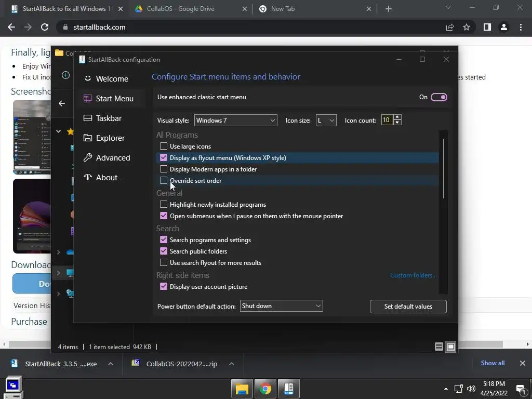The height and width of the screenshot is (399, 532).
Task: Click the New plus icon in File Explorer
Action: click(65, 75)
